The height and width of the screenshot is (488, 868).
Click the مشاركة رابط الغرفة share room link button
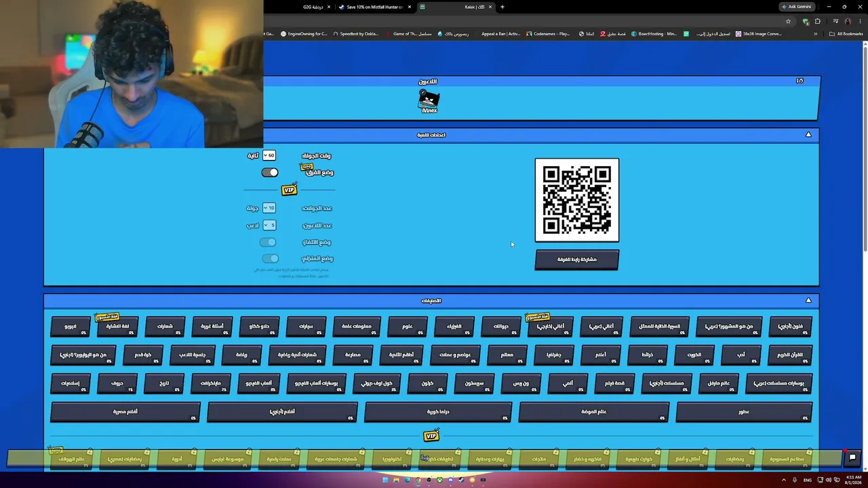(x=576, y=260)
